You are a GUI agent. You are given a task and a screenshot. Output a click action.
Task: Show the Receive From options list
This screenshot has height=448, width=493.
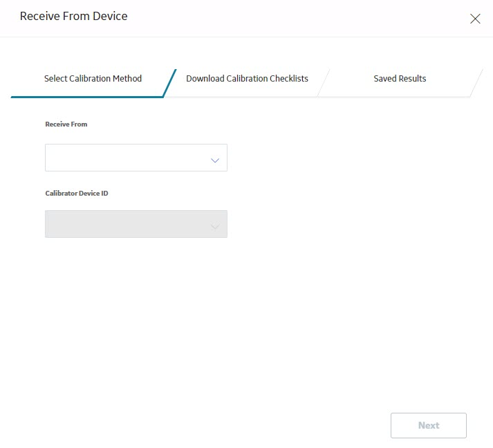coord(136,158)
